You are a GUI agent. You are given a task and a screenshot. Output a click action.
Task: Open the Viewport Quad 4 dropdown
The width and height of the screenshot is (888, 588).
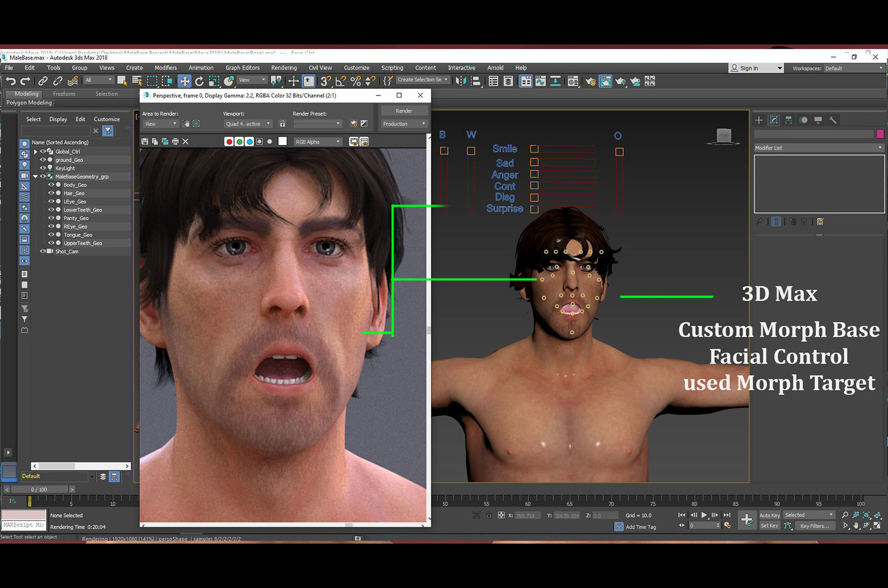click(x=248, y=124)
